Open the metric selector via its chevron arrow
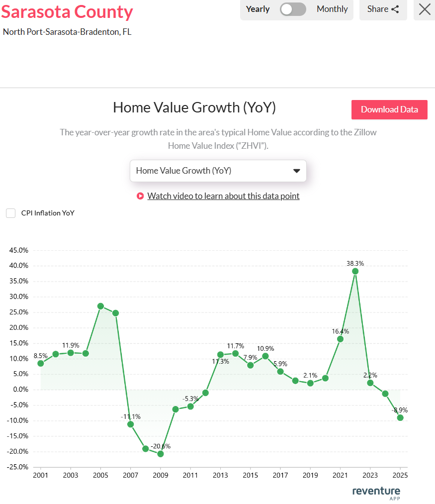 297,171
